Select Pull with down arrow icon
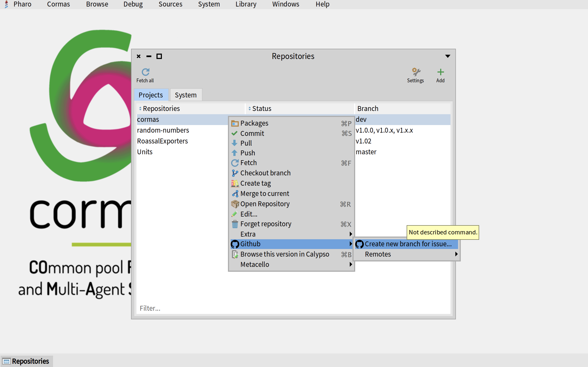This screenshot has height=367, width=588. click(246, 143)
